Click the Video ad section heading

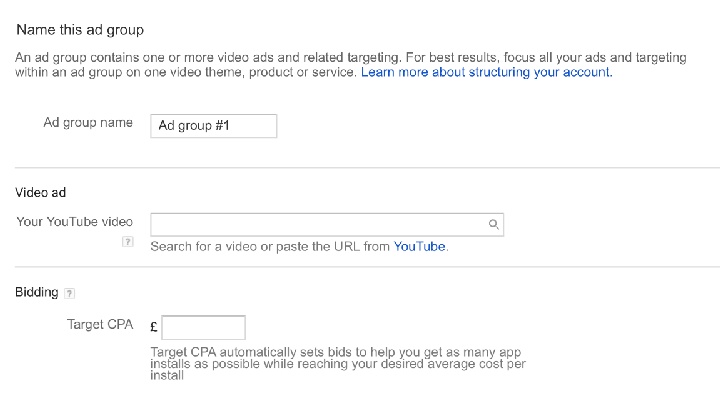[x=40, y=192]
